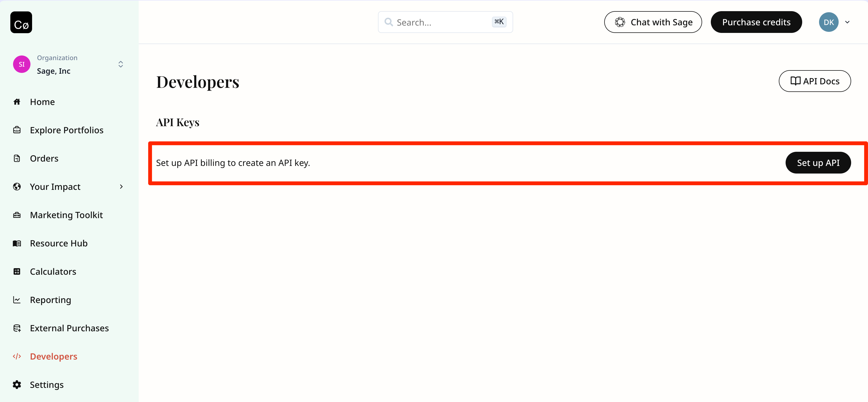Image resolution: width=868 pixels, height=402 pixels.
Task: Select the Developers code icon
Action: click(x=17, y=356)
